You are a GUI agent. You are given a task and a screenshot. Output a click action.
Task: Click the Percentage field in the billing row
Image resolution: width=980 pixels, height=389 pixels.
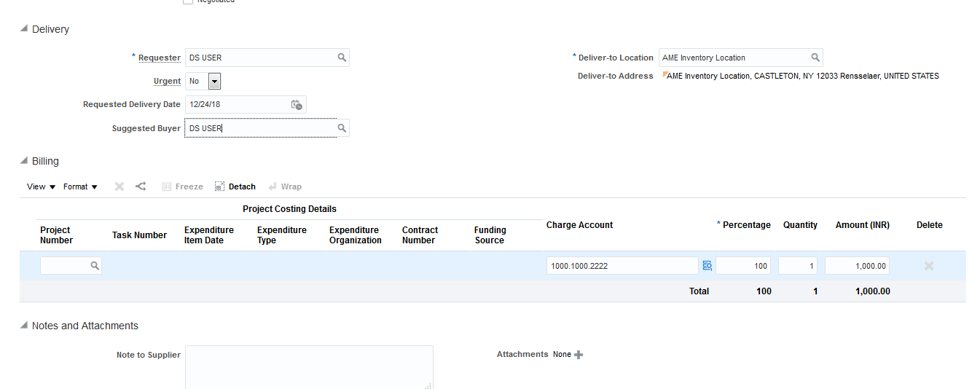[x=743, y=266]
